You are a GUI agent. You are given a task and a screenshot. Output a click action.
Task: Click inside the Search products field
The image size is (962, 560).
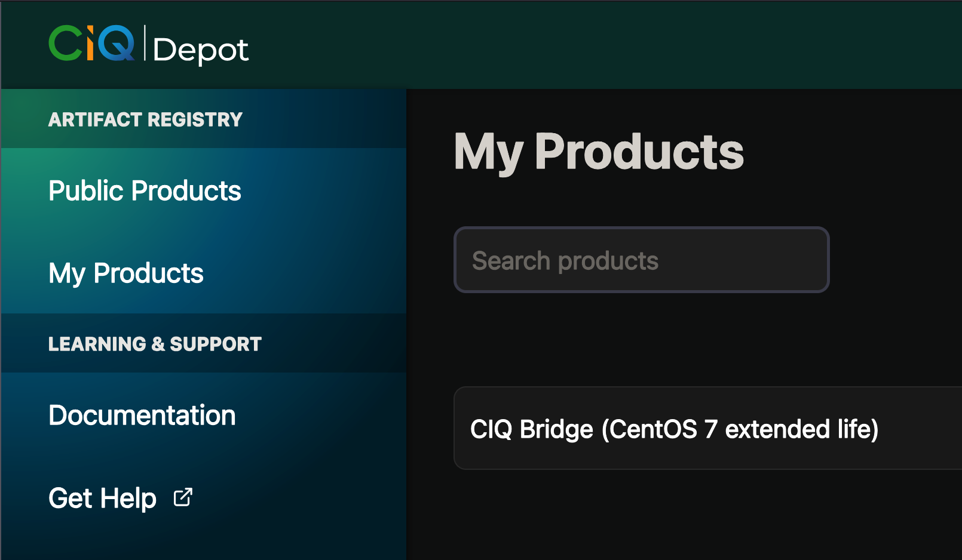641,260
